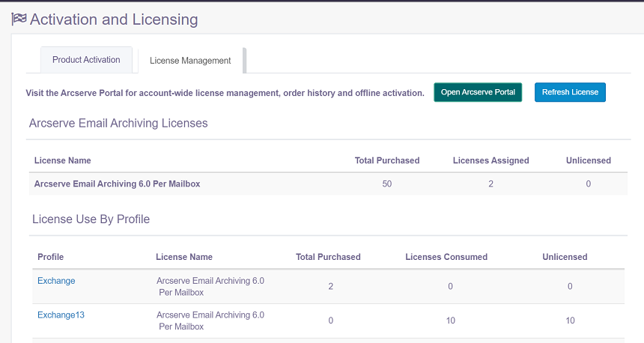Click the Arcserve Portal description text
This screenshot has height=343, width=644.
click(225, 94)
